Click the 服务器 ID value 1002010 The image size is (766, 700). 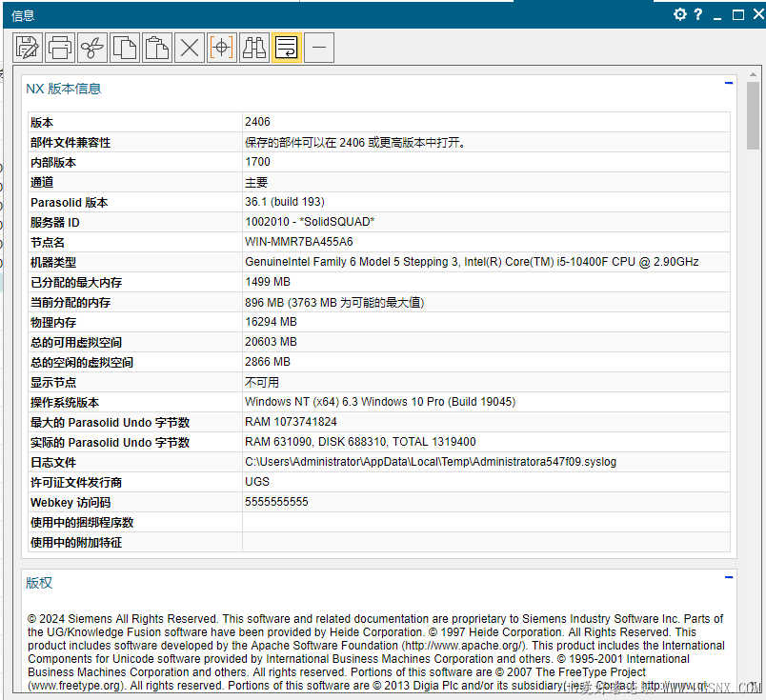coord(310,222)
